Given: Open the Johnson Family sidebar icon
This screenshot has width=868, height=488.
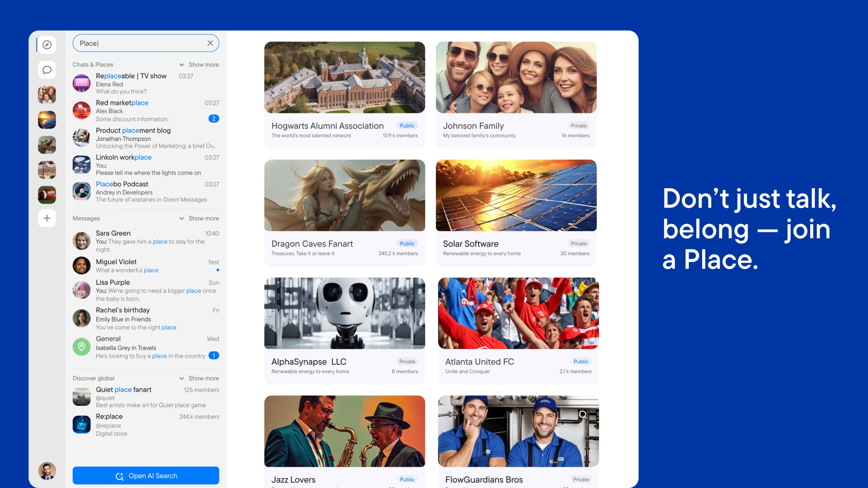Looking at the screenshot, I should click(47, 95).
